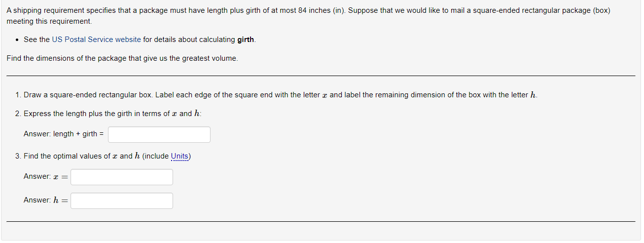Click the bold word girth
This screenshot has height=243, width=644.
coord(246,40)
